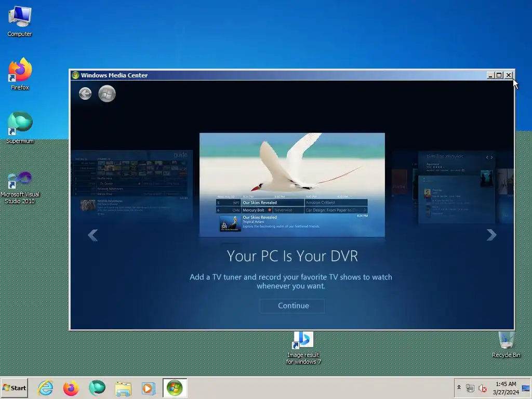
Task: Launch Firefox from taskbar
Action: click(x=71, y=388)
